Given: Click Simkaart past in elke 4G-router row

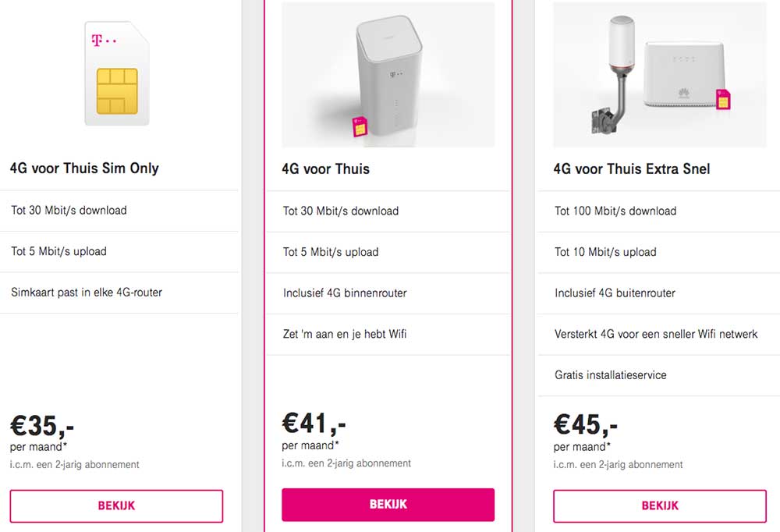Looking at the screenshot, I should pos(87,293).
